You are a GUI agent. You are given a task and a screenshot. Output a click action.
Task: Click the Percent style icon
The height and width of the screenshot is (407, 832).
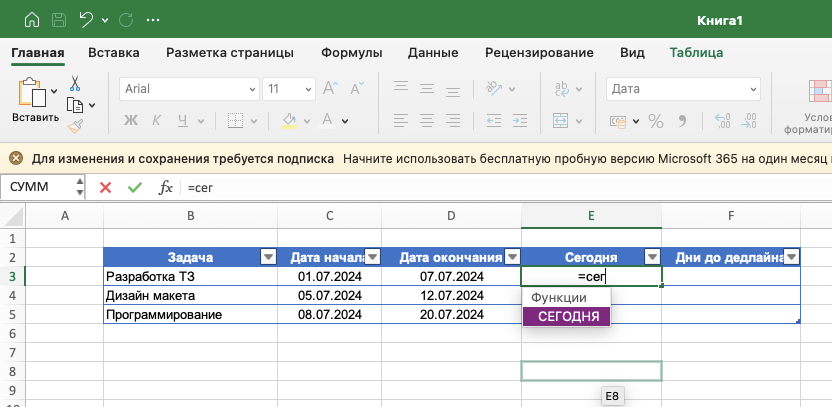coord(656,121)
